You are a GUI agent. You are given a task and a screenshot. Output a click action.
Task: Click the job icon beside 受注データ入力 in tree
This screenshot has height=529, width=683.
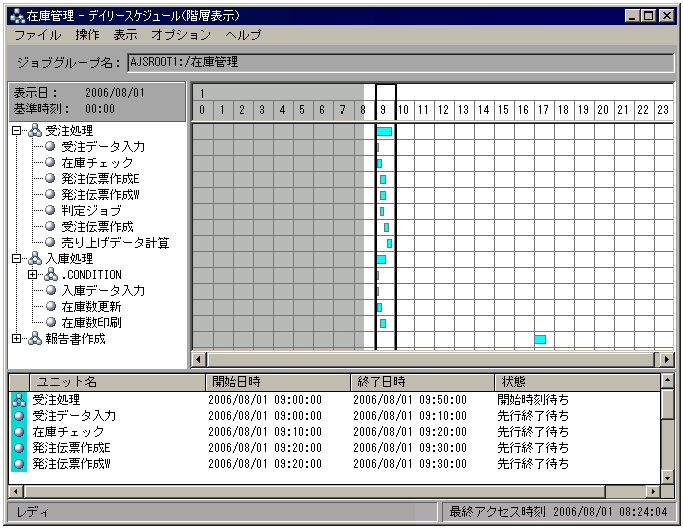coord(51,146)
